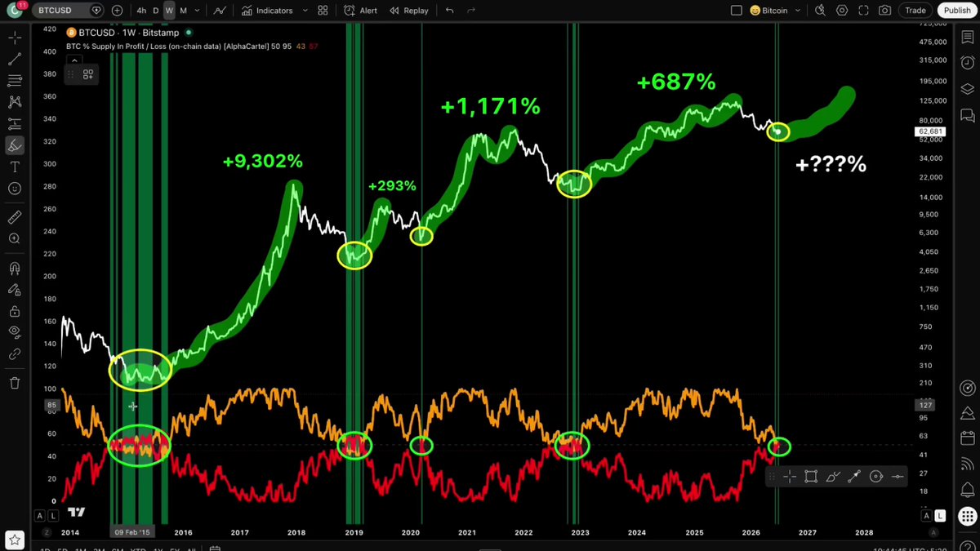Toggle log scale L on left price axis

coord(53,516)
